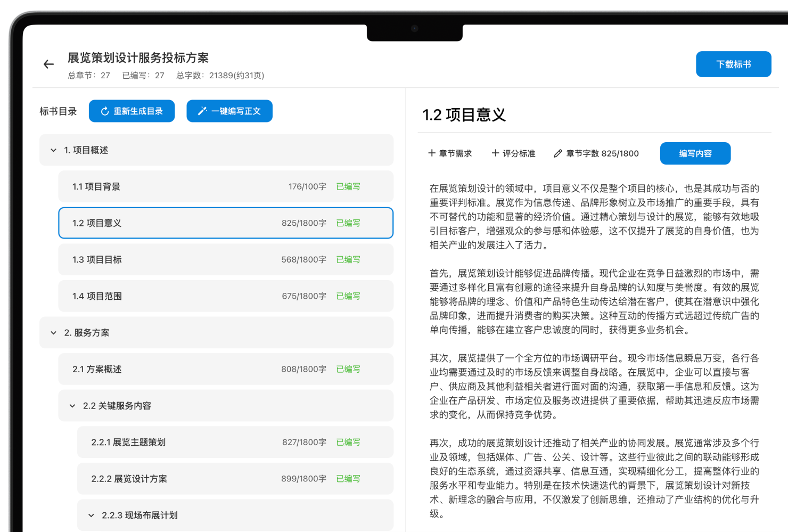Collapse the 2.2 关键服务内容 subsection
Viewport: 788px width, 532px height.
(72, 406)
